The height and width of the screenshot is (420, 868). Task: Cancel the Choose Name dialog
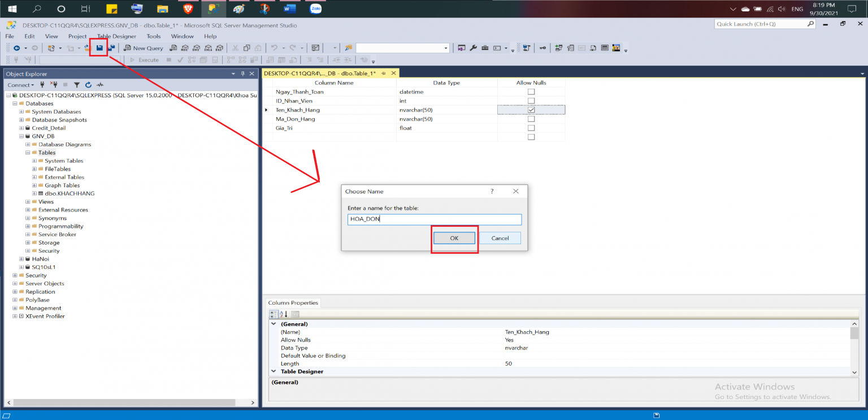tap(500, 237)
